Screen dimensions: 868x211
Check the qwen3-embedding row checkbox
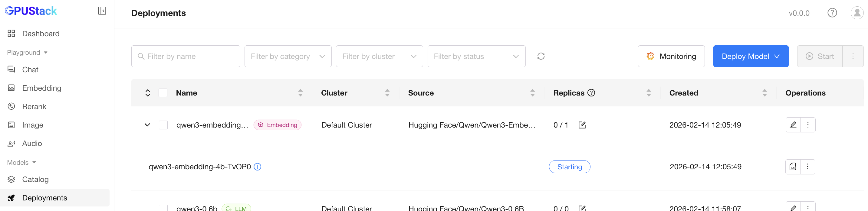pyautogui.click(x=163, y=125)
